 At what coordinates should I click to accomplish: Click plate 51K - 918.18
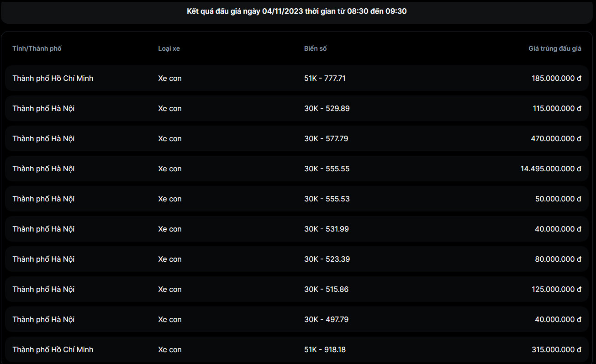(325, 349)
